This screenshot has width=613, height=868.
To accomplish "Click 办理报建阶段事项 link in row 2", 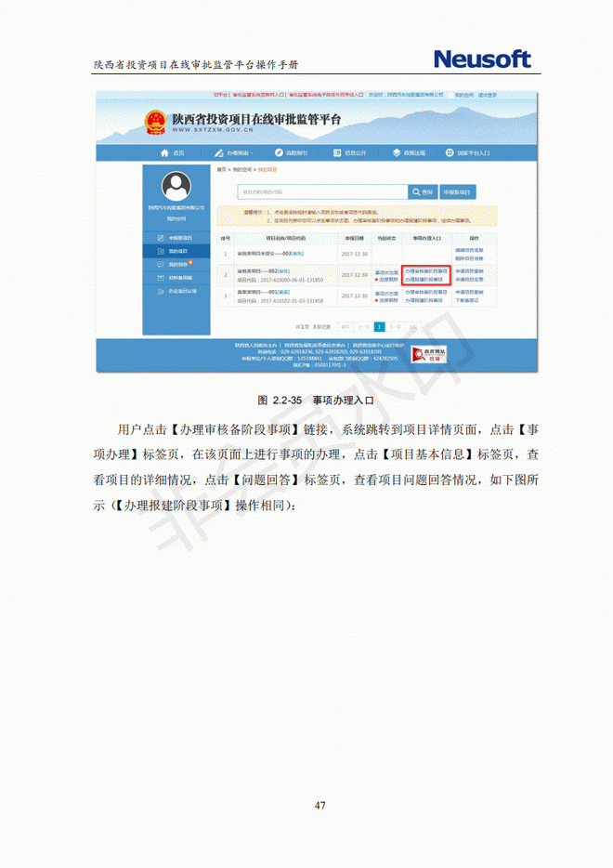I will (x=424, y=279).
